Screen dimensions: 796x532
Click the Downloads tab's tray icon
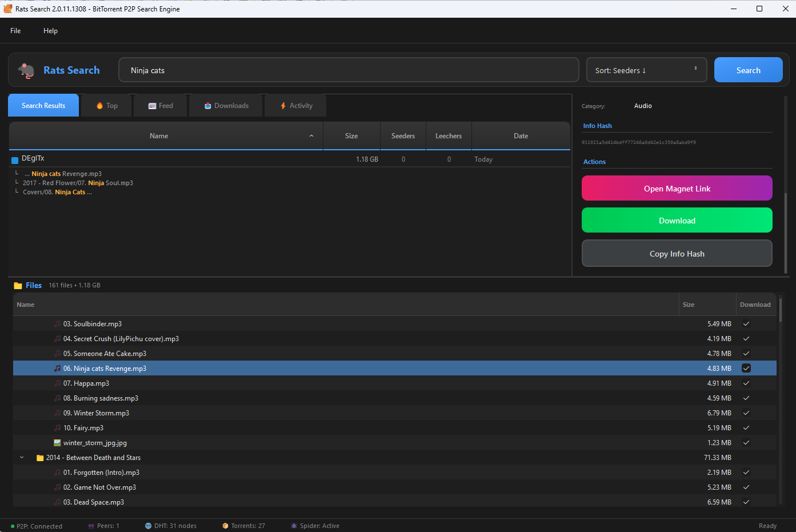tap(208, 106)
